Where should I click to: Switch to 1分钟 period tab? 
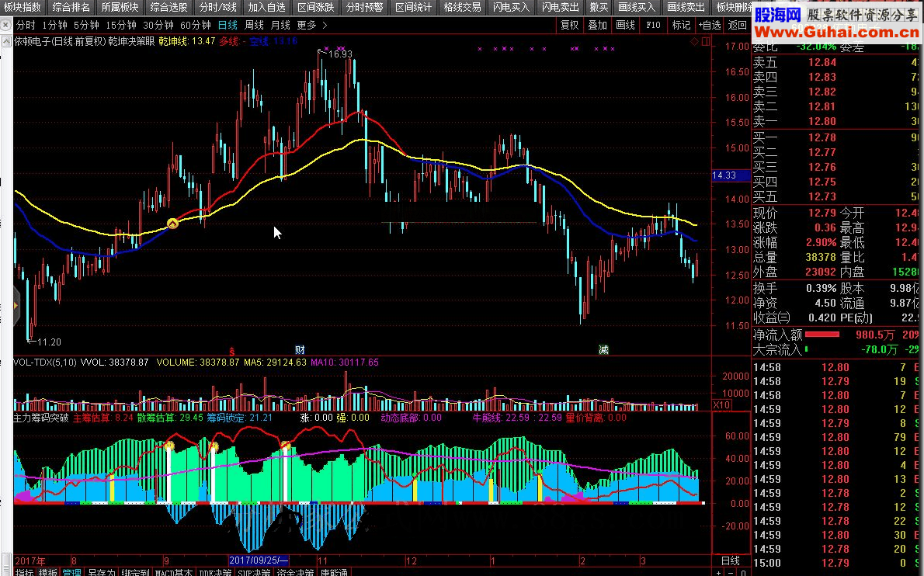coord(55,26)
